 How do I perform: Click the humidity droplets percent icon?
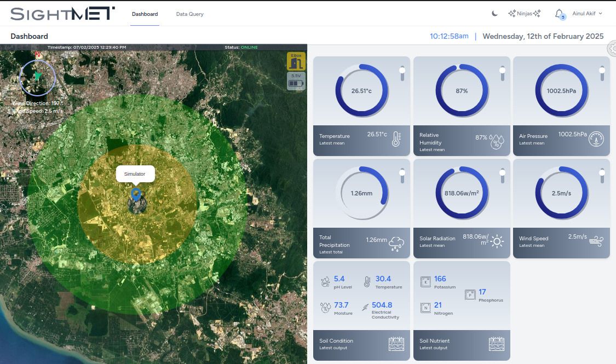[x=497, y=141]
